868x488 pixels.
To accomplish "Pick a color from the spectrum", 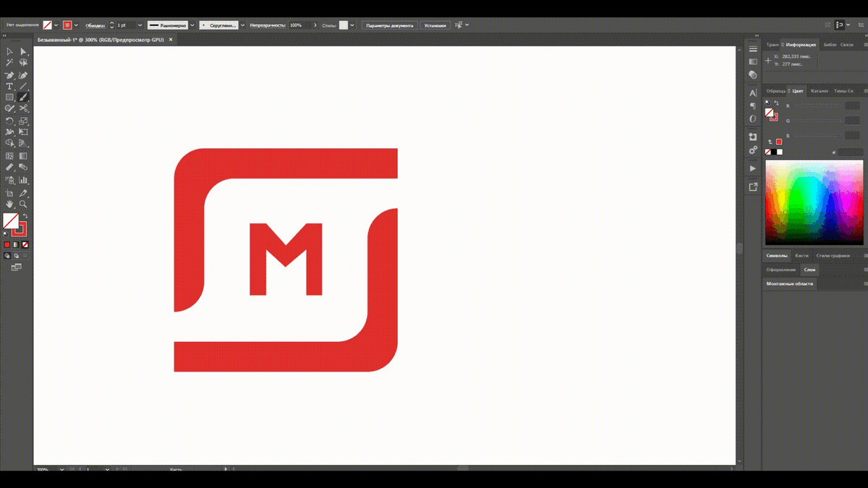I will [814, 202].
